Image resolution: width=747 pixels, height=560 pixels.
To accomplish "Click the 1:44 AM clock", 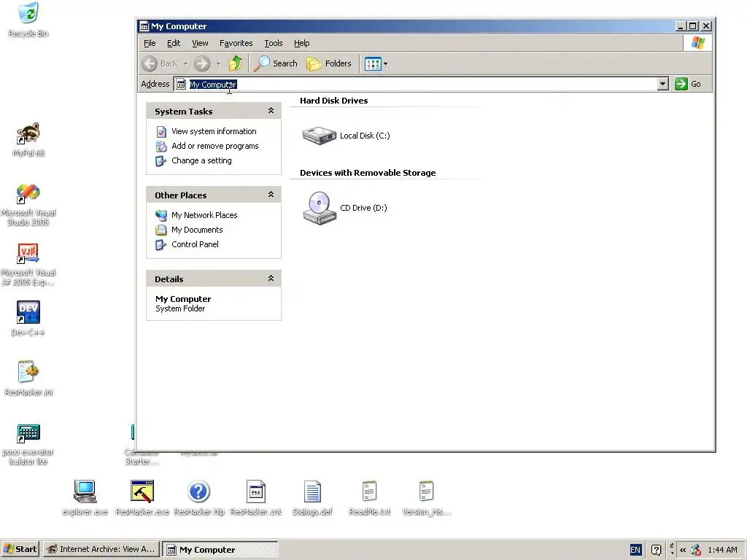I will [722, 550].
